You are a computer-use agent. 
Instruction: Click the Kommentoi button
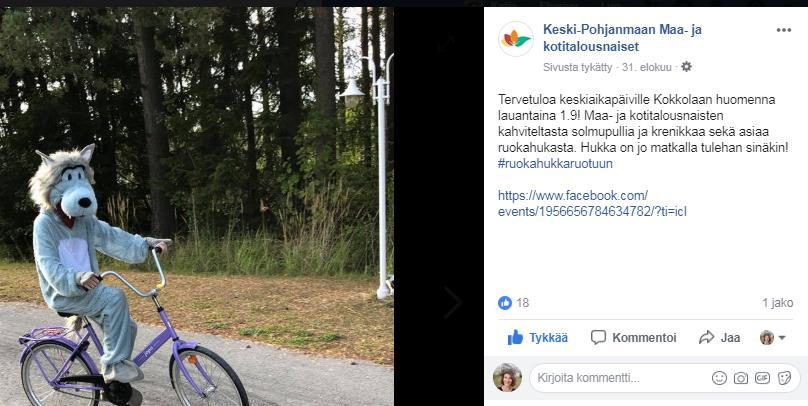point(633,338)
